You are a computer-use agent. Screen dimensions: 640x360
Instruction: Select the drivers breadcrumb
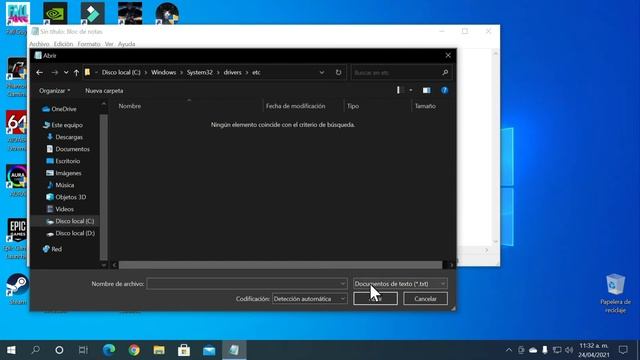click(232, 72)
